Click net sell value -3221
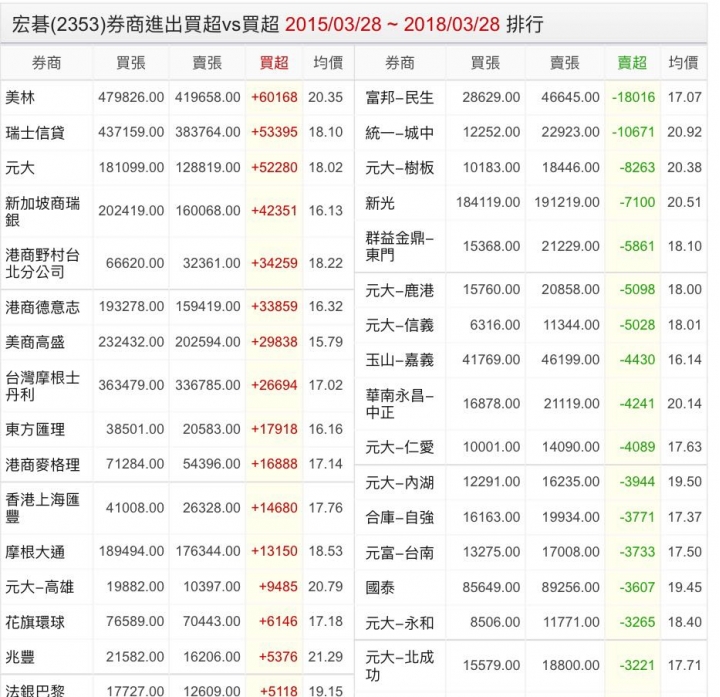The height and width of the screenshot is (697, 720). point(637,665)
